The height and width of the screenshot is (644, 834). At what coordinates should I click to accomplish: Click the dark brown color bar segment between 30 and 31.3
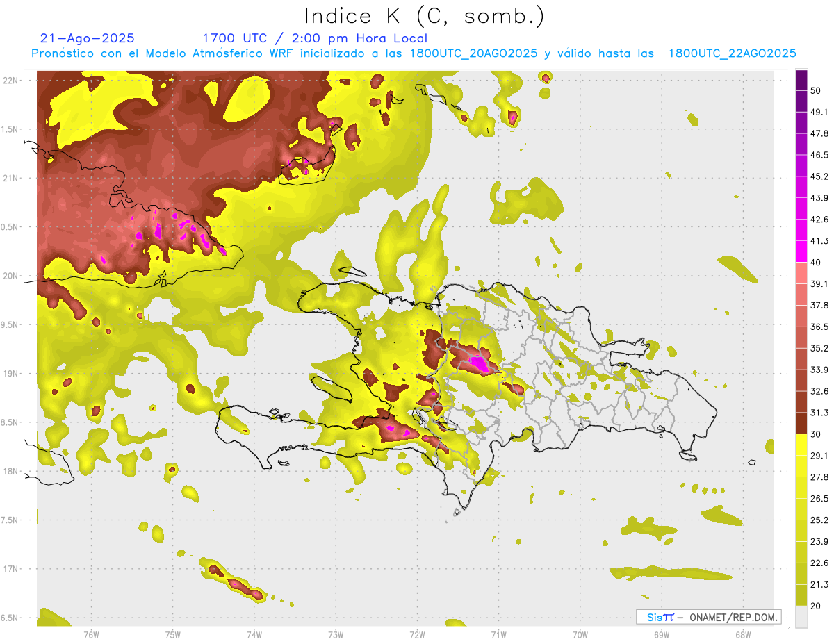click(x=801, y=423)
